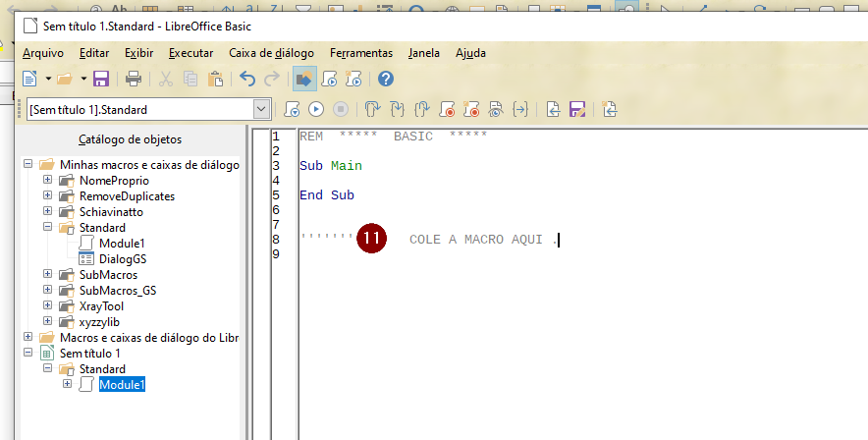Open the [Sem título 1].Standard library dropdown
This screenshot has width=868, height=440.
261,110
